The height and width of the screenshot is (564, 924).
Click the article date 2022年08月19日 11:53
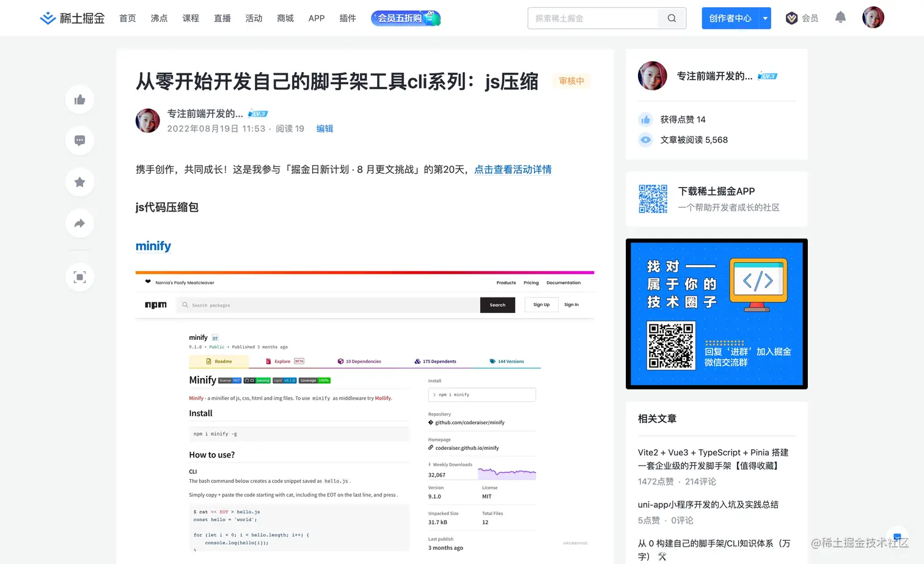pos(216,128)
